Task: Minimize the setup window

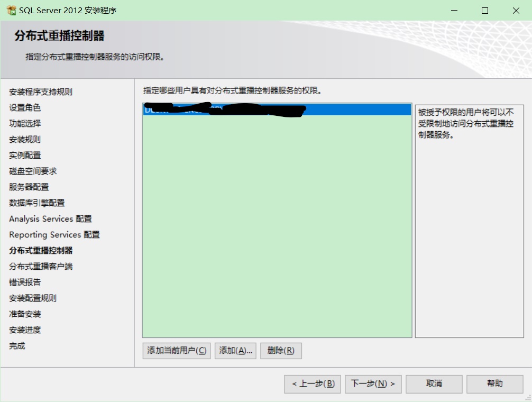Action: [x=454, y=11]
